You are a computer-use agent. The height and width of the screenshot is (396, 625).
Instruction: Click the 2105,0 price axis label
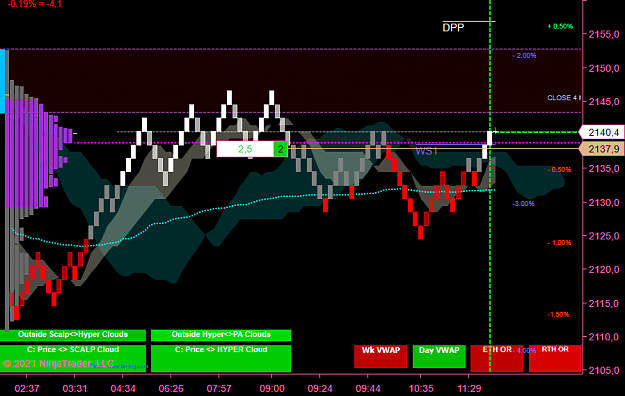point(604,370)
